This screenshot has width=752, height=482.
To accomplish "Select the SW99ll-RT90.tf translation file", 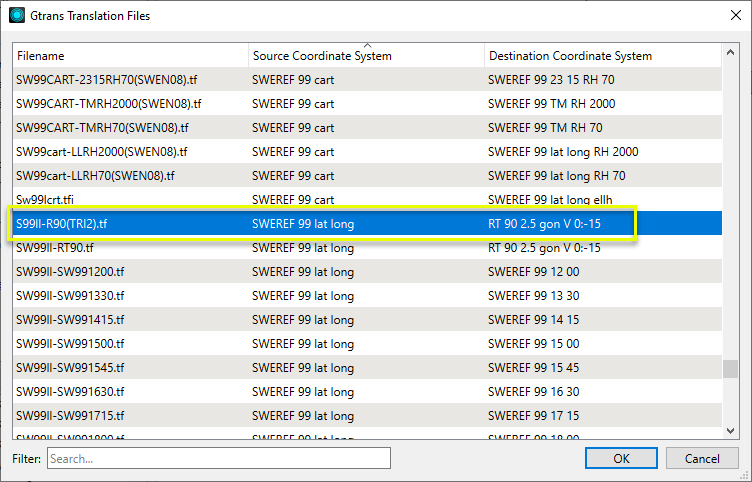I will 55,248.
